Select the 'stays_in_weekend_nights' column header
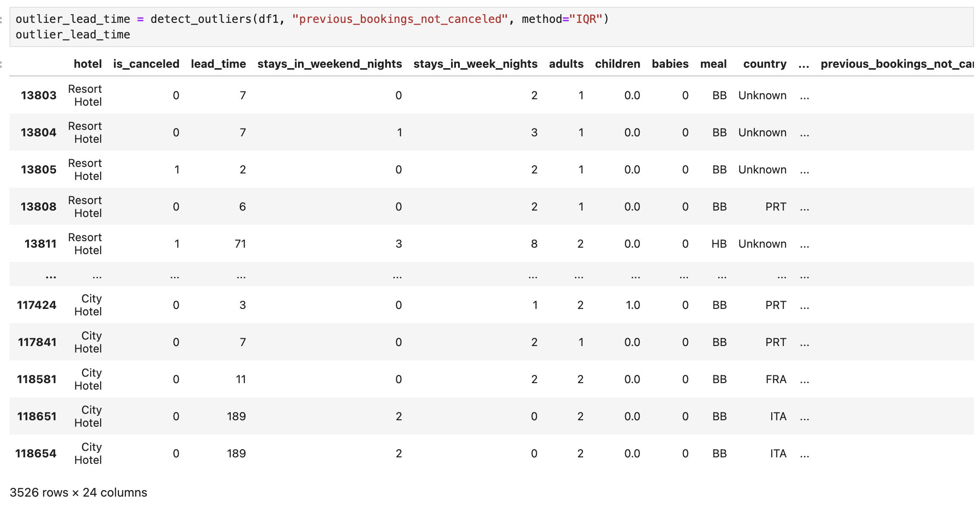 330,64
